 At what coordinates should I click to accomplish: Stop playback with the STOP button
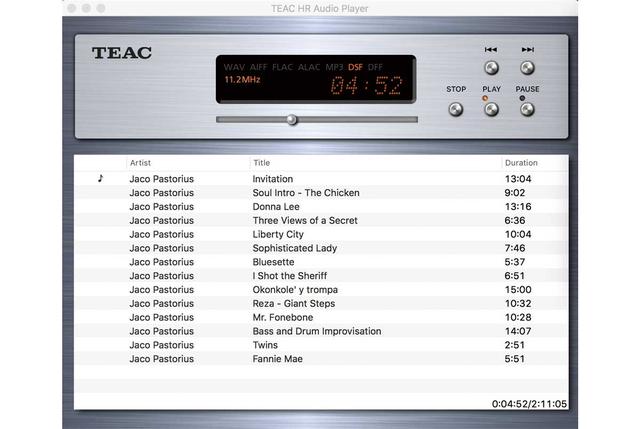click(456, 109)
